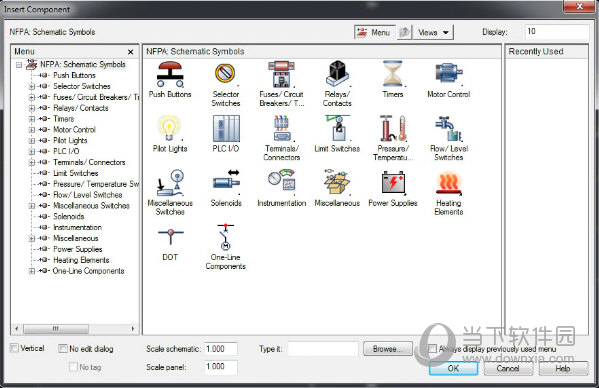The height and width of the screenshot is (388, 599).
Task: Select Instrumentation in the menu tree
Action: click(x=77, y=227)
